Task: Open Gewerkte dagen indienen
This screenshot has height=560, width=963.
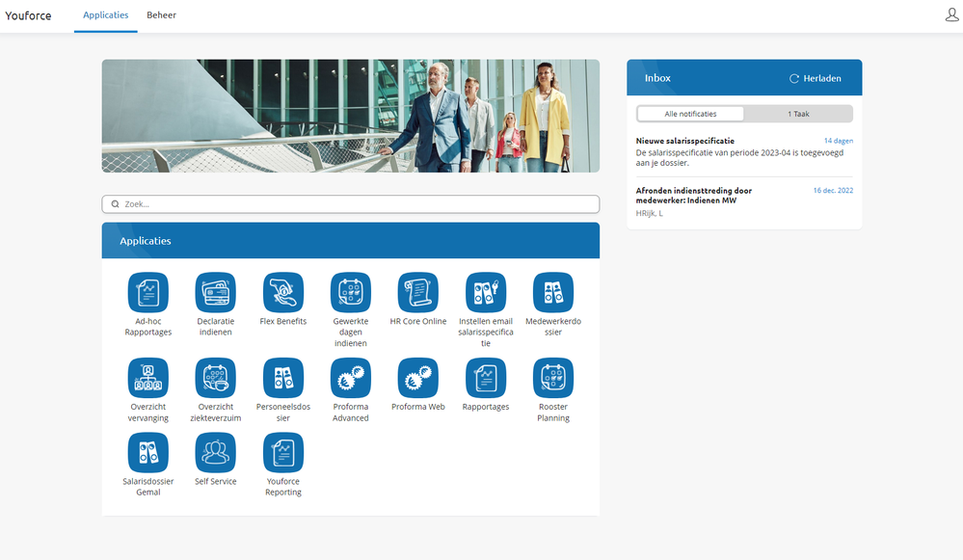Action: click(x=351, y=293)
